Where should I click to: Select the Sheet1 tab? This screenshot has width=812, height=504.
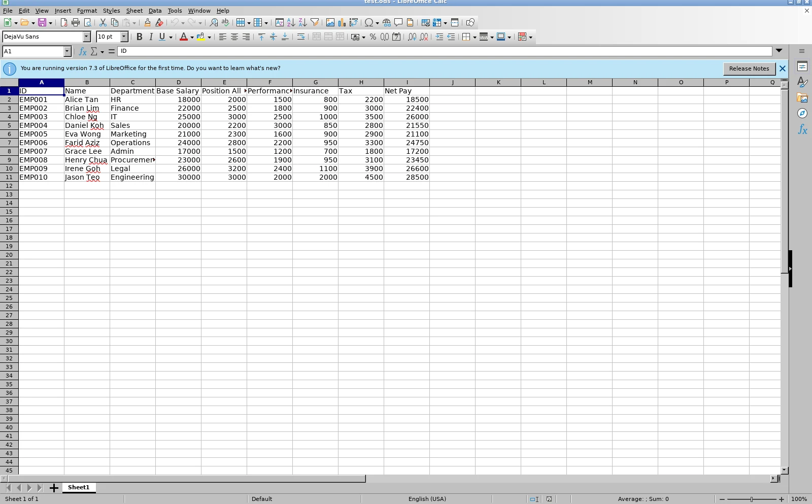click(79, 487)
